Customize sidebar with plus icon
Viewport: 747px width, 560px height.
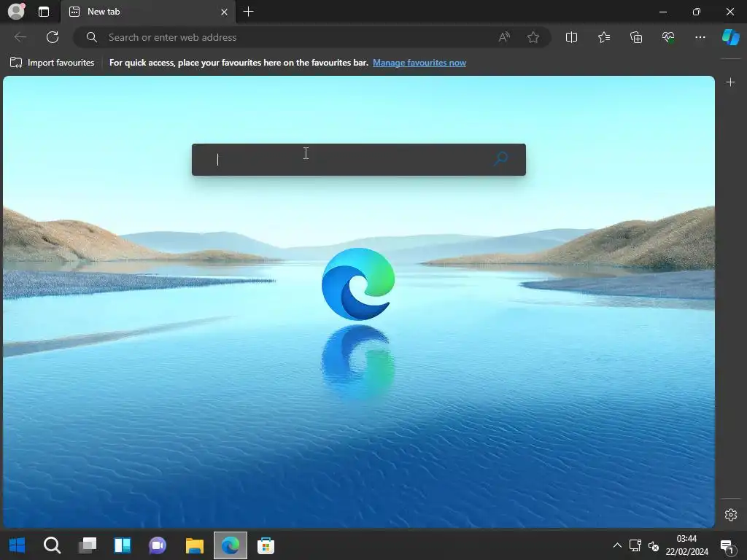point(730,82)
